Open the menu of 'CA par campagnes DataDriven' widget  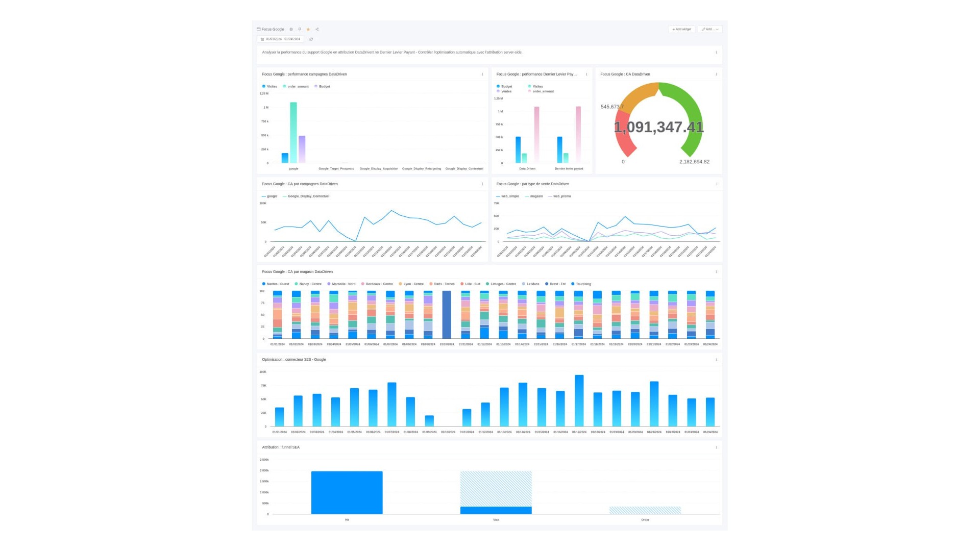482,184
